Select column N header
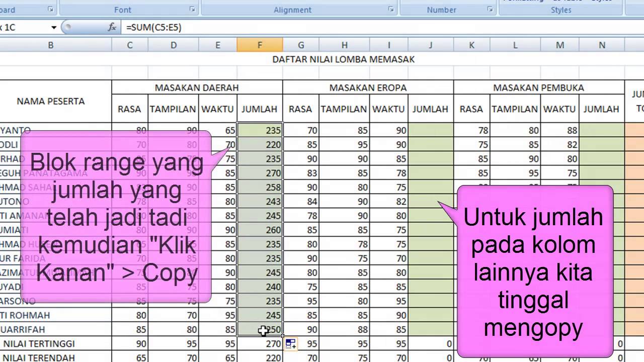Screen dimensions: 644x362 [602, 45]
